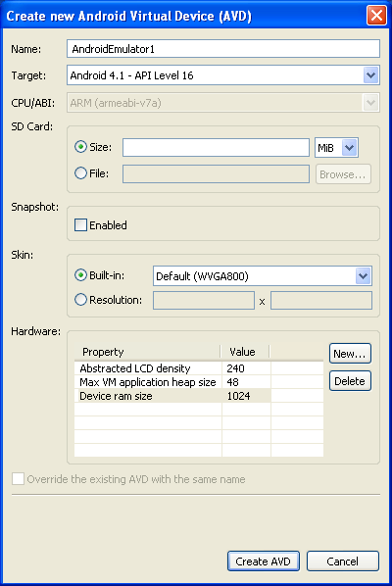Image resolution: width=392 pixels, height=586 pixels.
Task: Click the resolution height field
Action: (x=321, y=301)
